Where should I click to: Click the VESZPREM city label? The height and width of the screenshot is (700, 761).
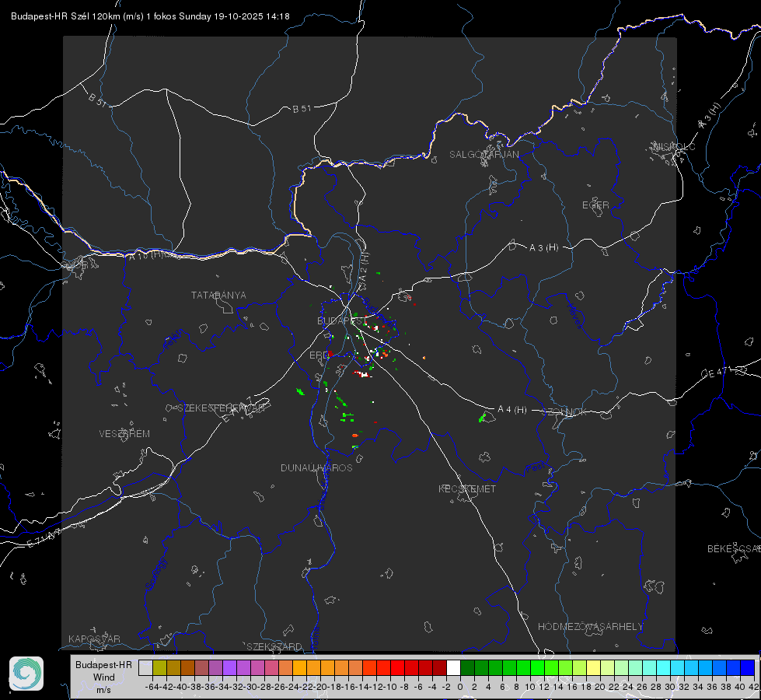[124, 434]
